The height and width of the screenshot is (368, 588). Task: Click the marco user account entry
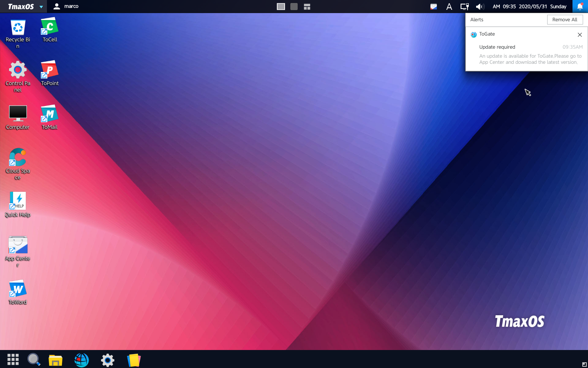coord(66,6)
